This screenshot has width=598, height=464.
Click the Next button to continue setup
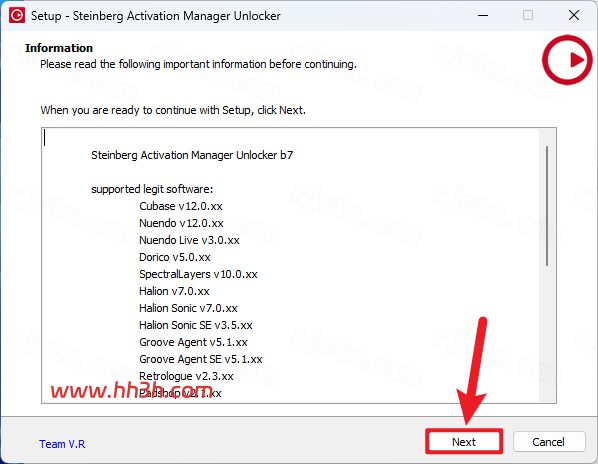[464, 442]
